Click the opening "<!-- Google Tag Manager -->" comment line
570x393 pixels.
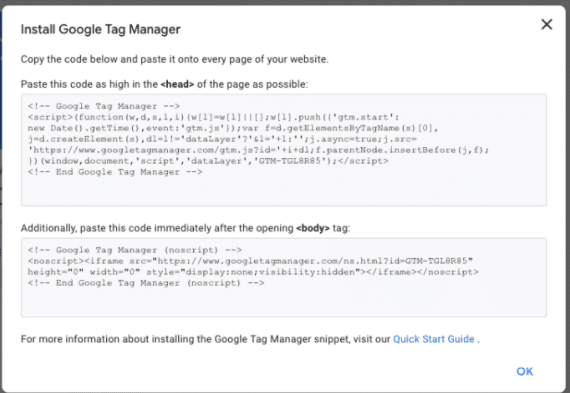click(x=104, y=106)
